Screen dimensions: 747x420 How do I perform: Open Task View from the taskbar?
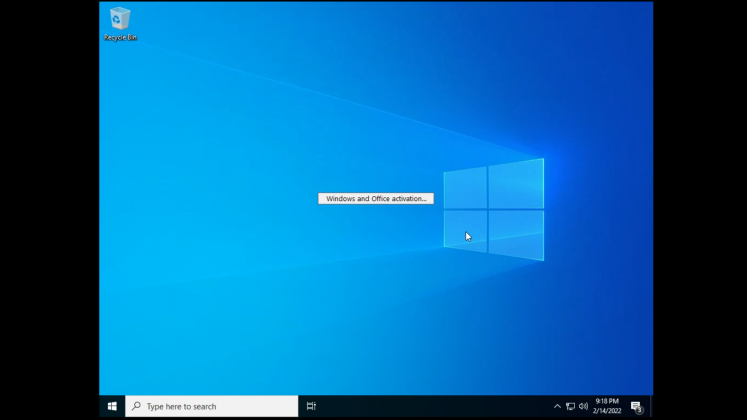tap(311, 406)
